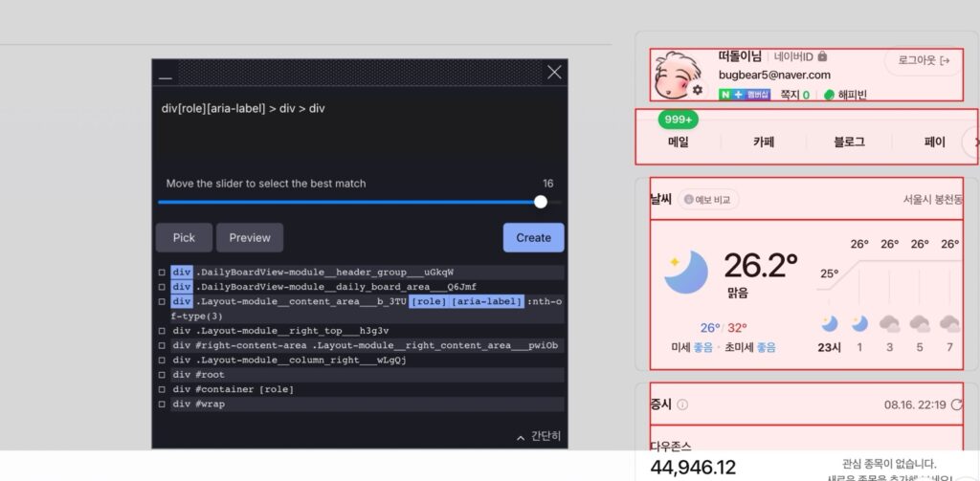This screenshot has width=980, height=481.
Task: Open the 블로그 shortcut
Action: (x=850, y=142)
